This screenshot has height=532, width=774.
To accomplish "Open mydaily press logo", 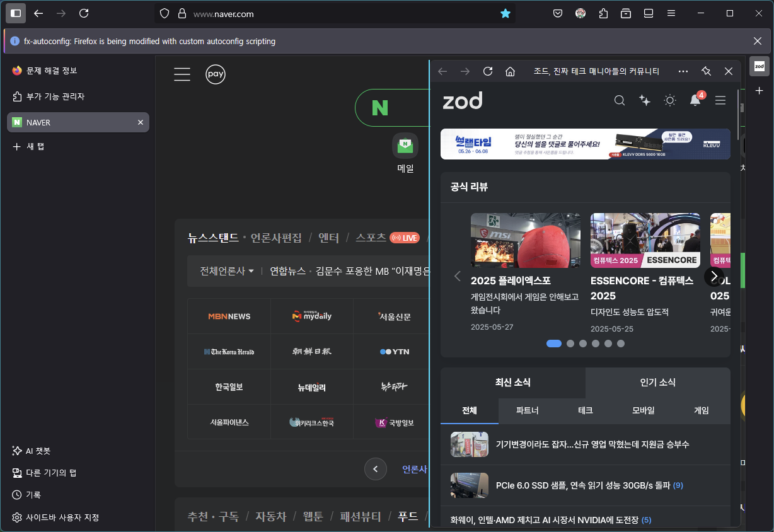I will coord(312,316).
